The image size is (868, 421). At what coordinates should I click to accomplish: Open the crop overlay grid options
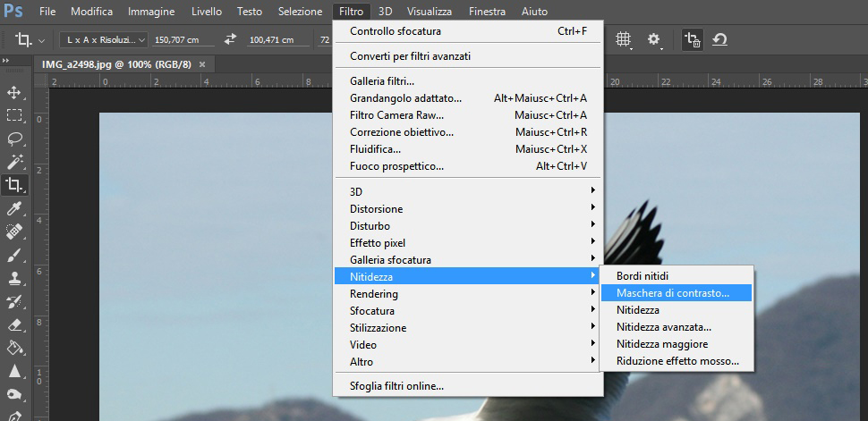624,39
